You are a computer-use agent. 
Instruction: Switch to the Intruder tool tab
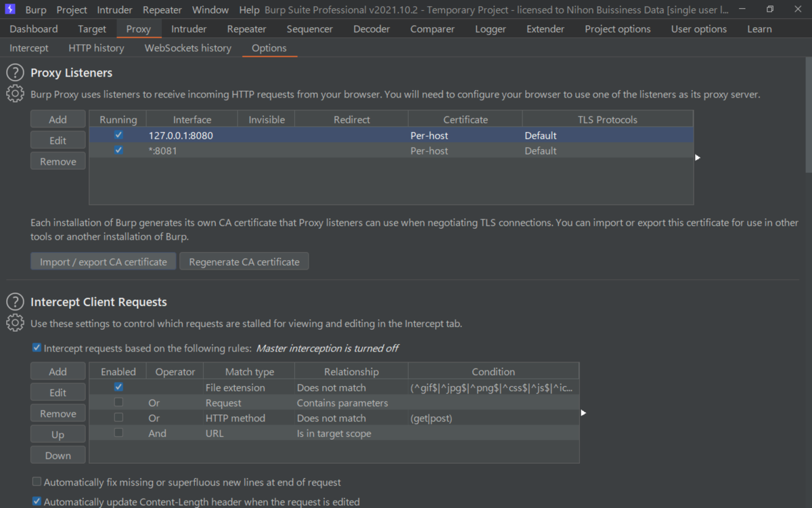click(189, 29)
